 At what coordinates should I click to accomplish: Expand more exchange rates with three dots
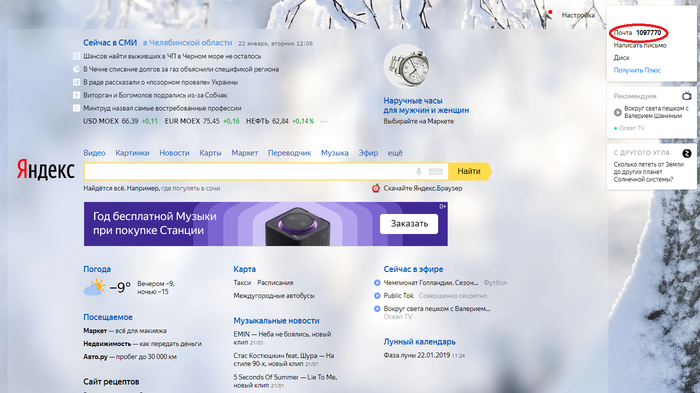(324, 121)
